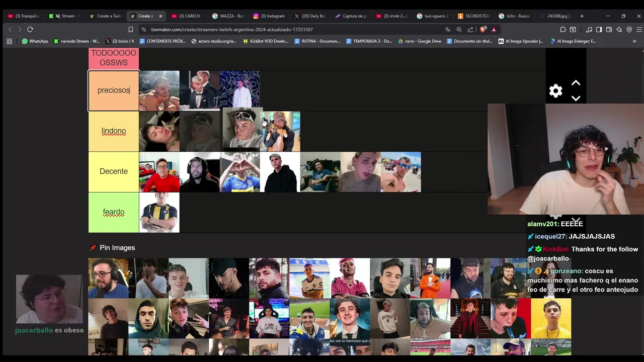Select striped-jersey streamer image in feardo row
Viewport: 644px width, 362px height.
coord(159,212)
